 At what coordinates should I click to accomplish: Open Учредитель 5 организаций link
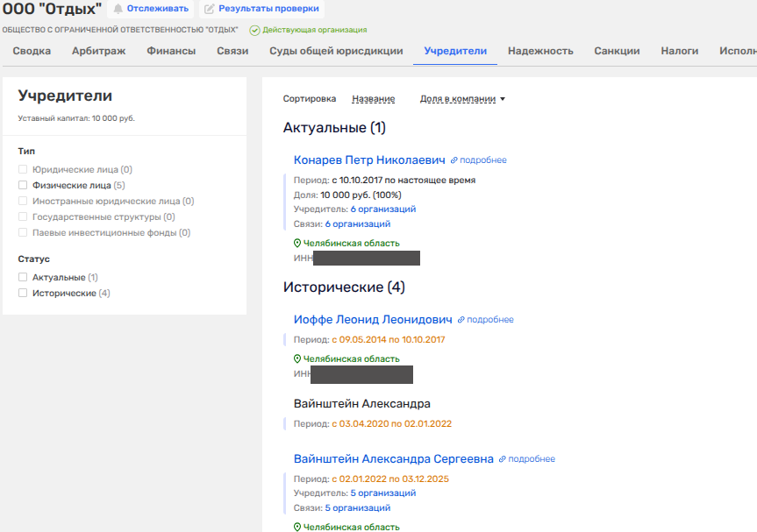click(x=382, y=493)
